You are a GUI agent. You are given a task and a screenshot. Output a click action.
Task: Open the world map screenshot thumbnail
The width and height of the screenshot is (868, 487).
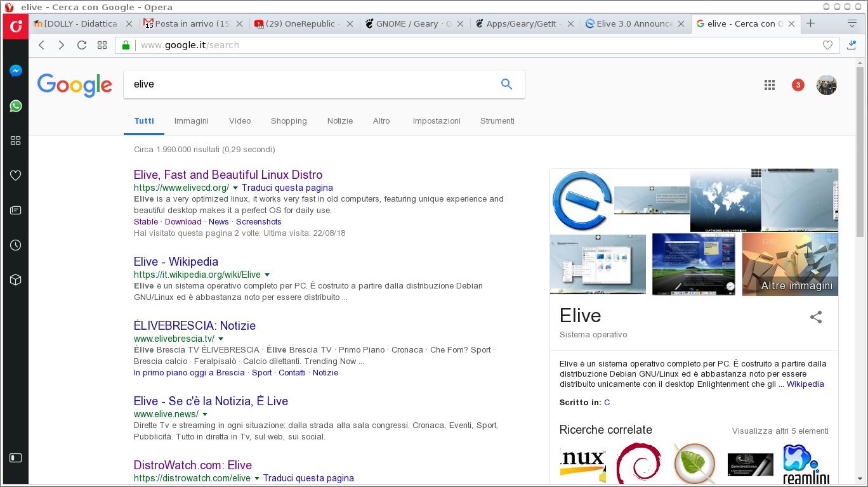(725, 200)
